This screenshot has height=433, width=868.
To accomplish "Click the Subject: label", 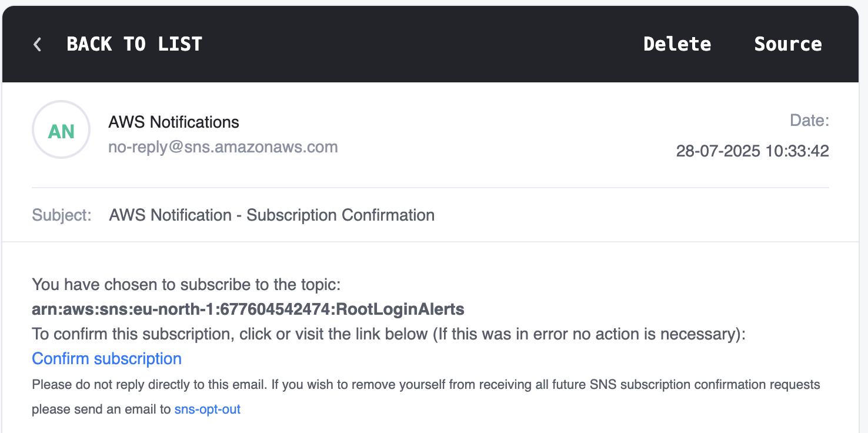I will [62, 215].
